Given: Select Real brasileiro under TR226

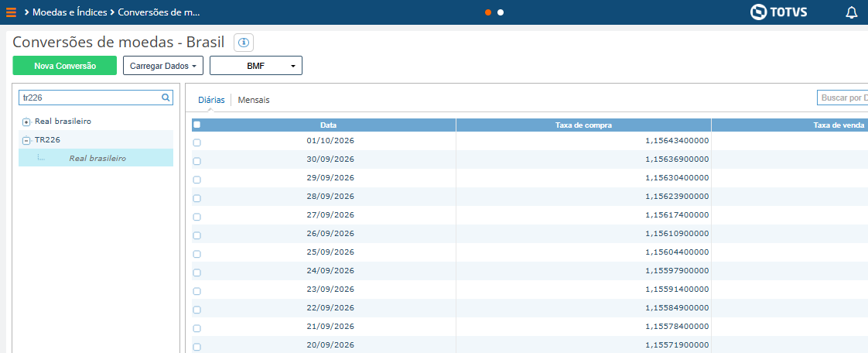Looking at the screenshot, I should 96,158.
